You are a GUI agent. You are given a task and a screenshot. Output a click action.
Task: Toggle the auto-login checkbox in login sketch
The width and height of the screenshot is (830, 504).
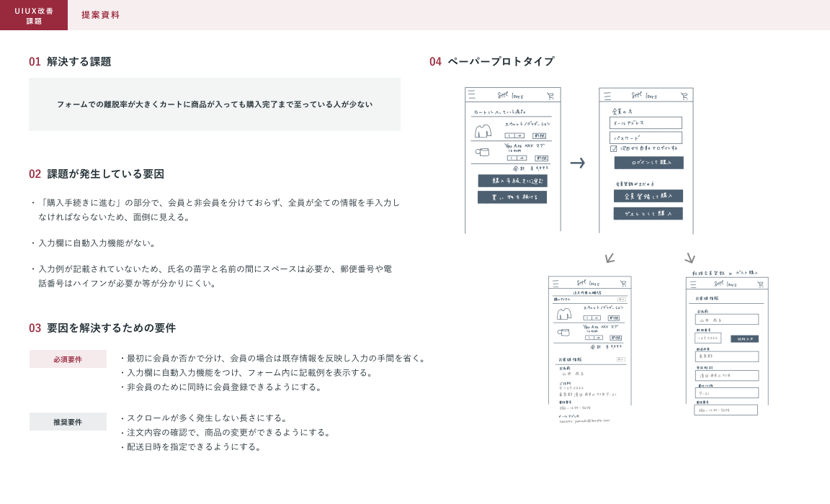point(614,148)
